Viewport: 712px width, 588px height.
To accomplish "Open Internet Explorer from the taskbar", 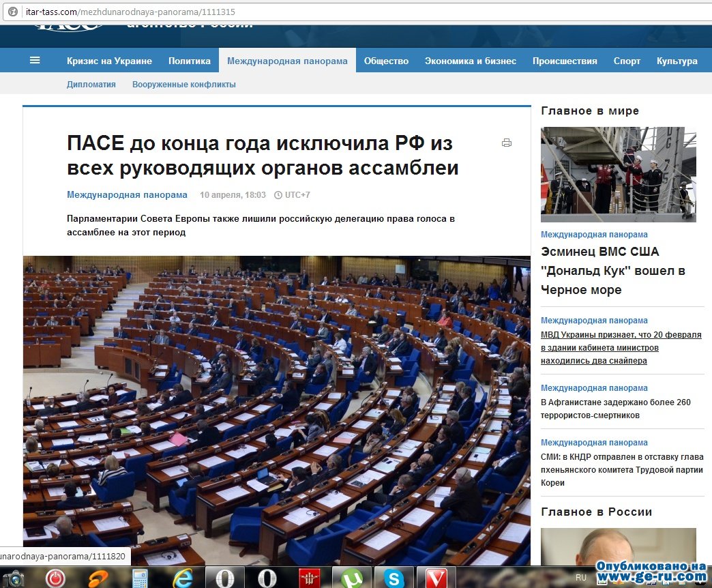I will click(x=183, y=578).
